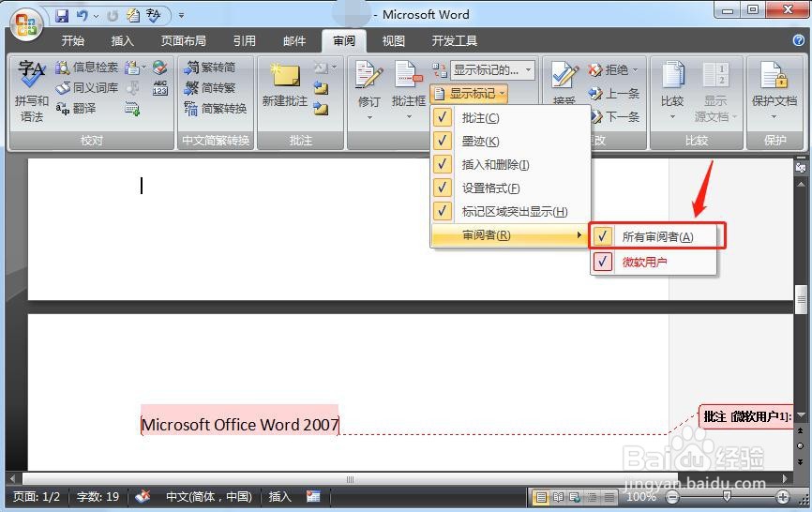Click the 翻译 translate tool
Viewport: 812px width, 512px height.
click(76, 108)
